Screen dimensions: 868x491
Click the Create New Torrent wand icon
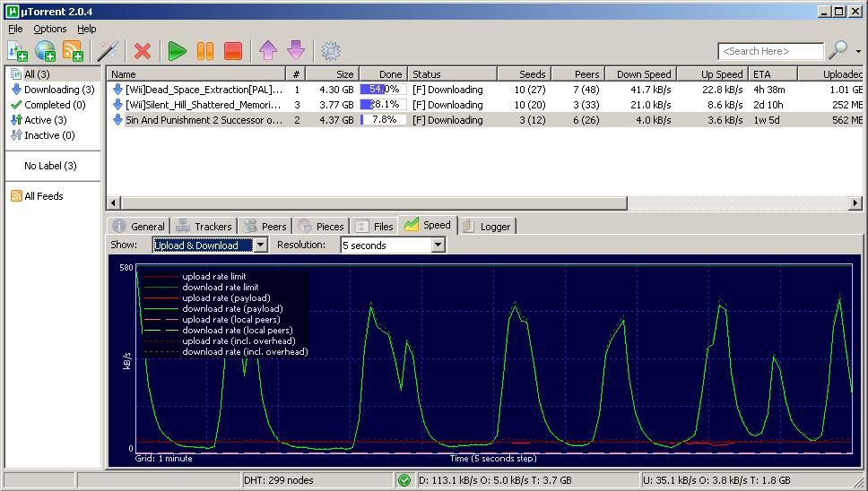point(107,51)
